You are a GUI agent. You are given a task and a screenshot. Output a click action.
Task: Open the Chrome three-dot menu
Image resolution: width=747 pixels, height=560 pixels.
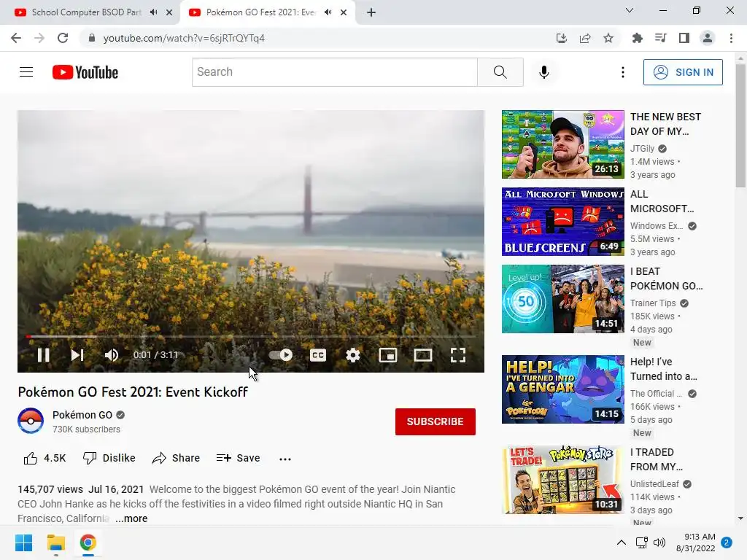point(731,38)
